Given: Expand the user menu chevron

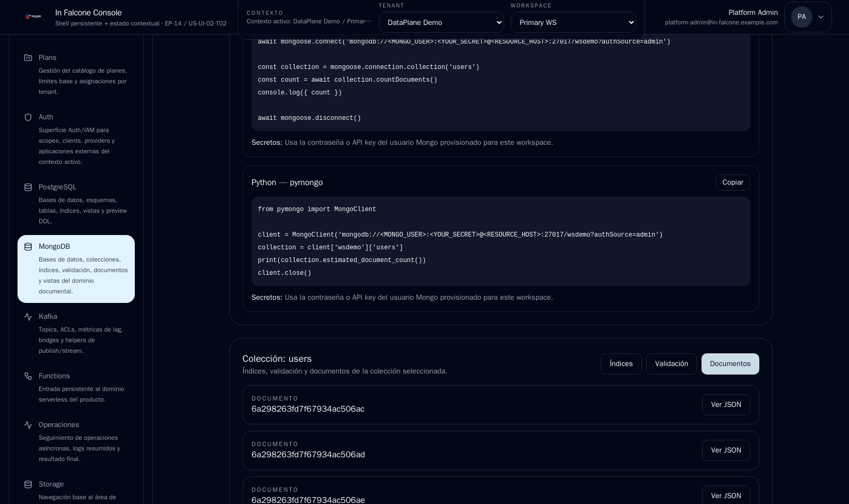Looking at the screenshot, I should point(821,17).
